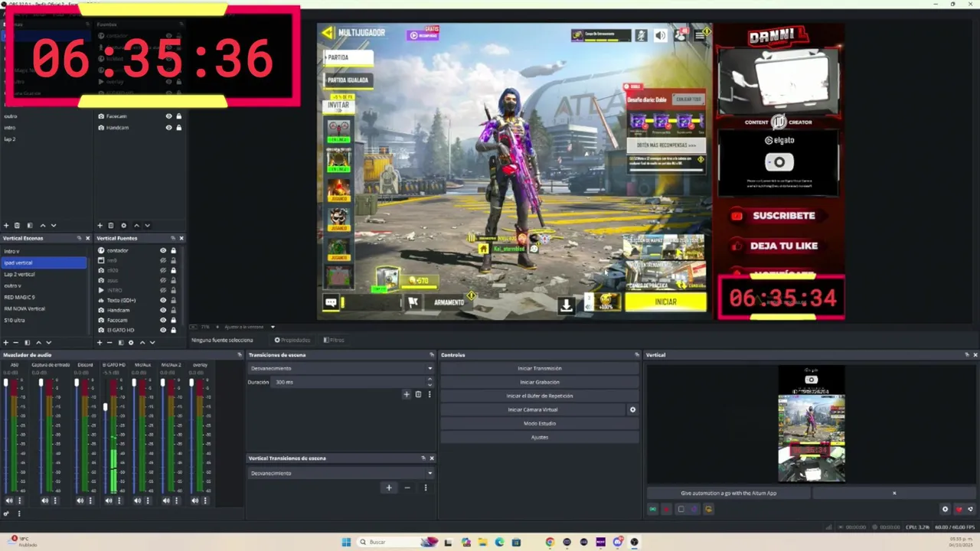
Task: Remove selected source in Vertical Fuentes
Action: 109,342
